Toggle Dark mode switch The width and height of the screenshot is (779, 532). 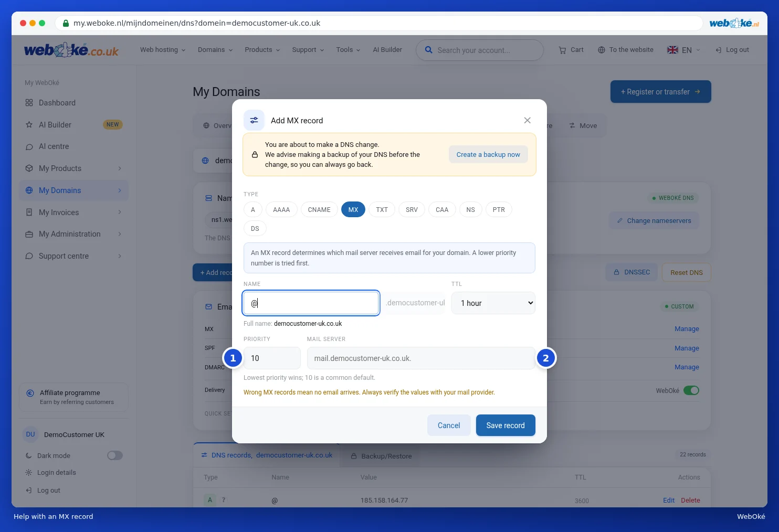pyautogui.click(x=115, y=455)
